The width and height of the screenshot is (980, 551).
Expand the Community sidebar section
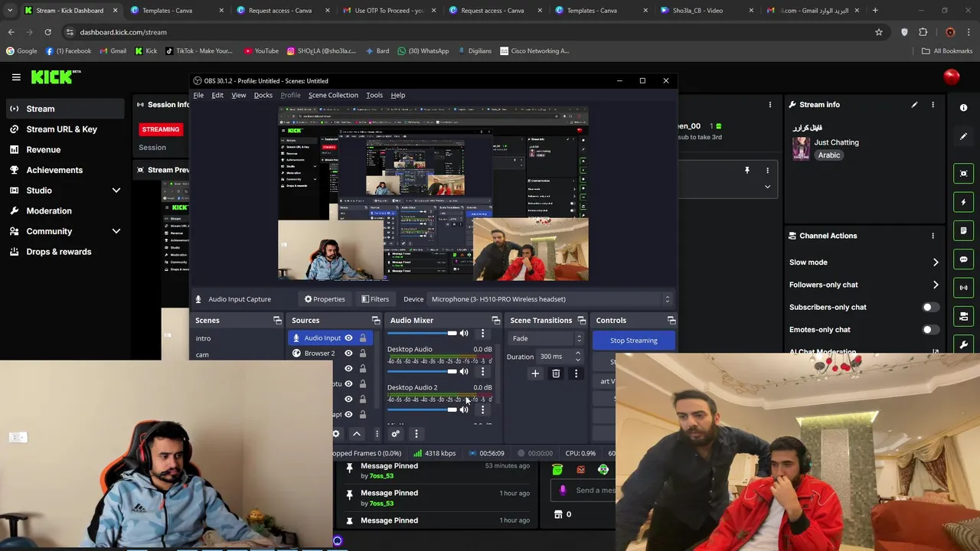click(116, 231)
